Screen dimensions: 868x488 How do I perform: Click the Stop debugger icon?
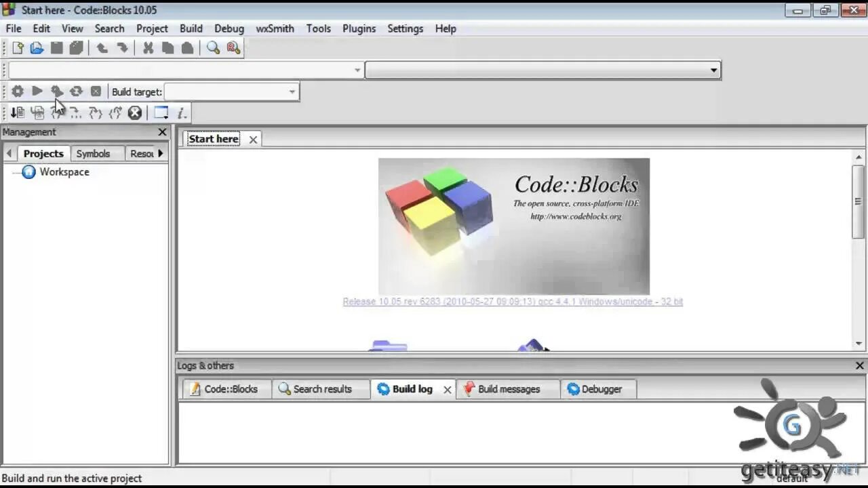[x=135, y=113]
